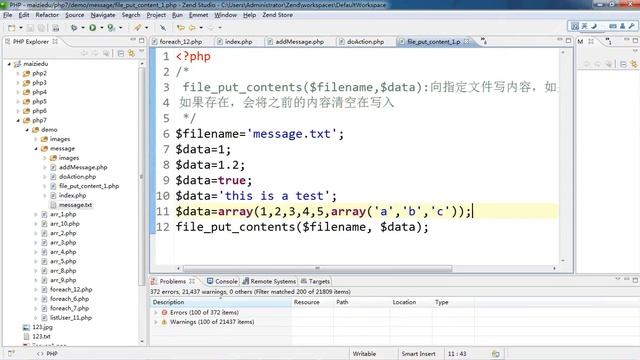The image size is (640, 360).
Task: Open the Forward history dropdown arrow
Action: (220, 28)
